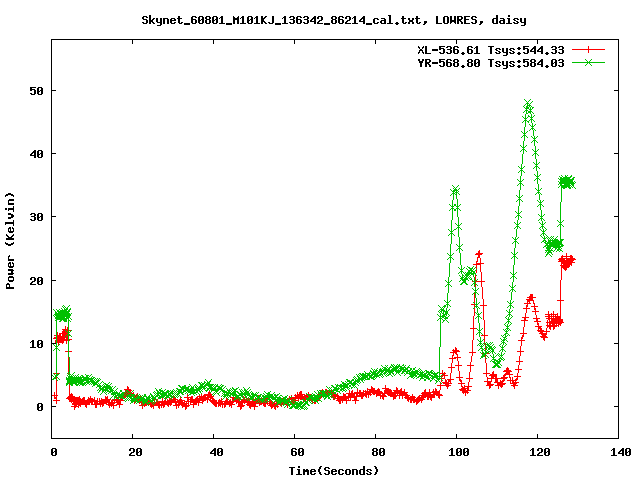Click the x-axis tick label 20

(135, 452)
